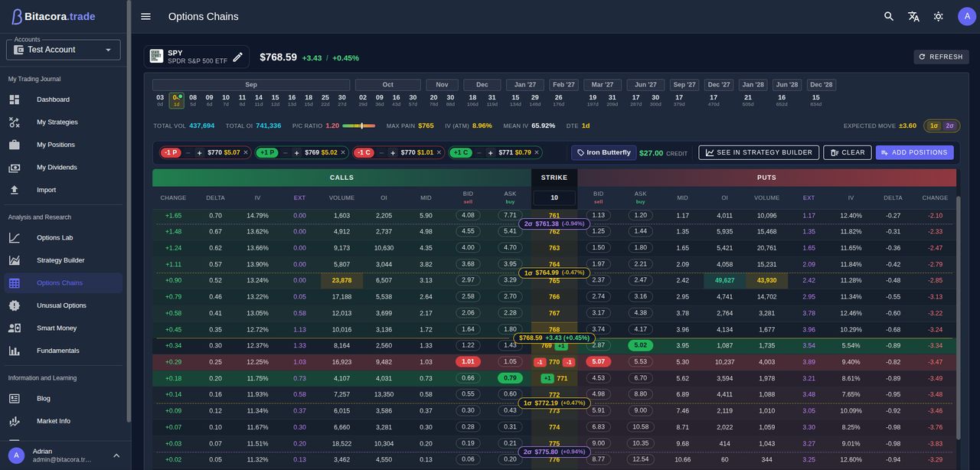Remove the +1 P $769 leg chip
The height and width of the screenshot is (470, 980).
pyautogui.click(x=343, y=152)
